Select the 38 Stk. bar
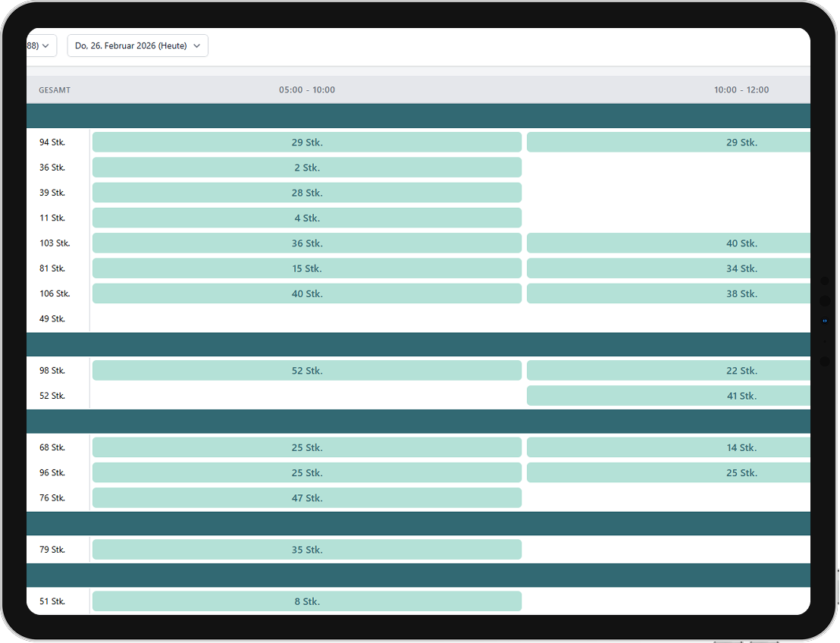The height and width of the screenshot is (643, 840). (x=669, y=293)
